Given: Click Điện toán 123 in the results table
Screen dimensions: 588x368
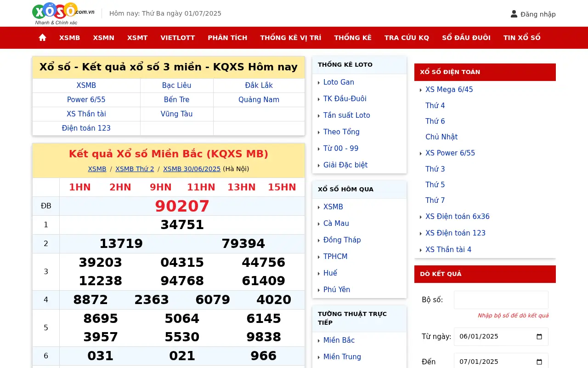Looking at the screenshot, I should 86,128.
